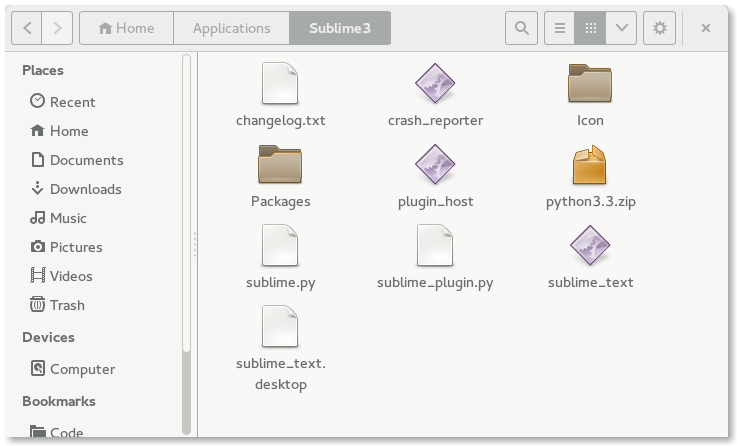The width and height of the screenshot is (737, 446).
Task: Select the changelog.txt file
Action: click(x=280, y=95)
